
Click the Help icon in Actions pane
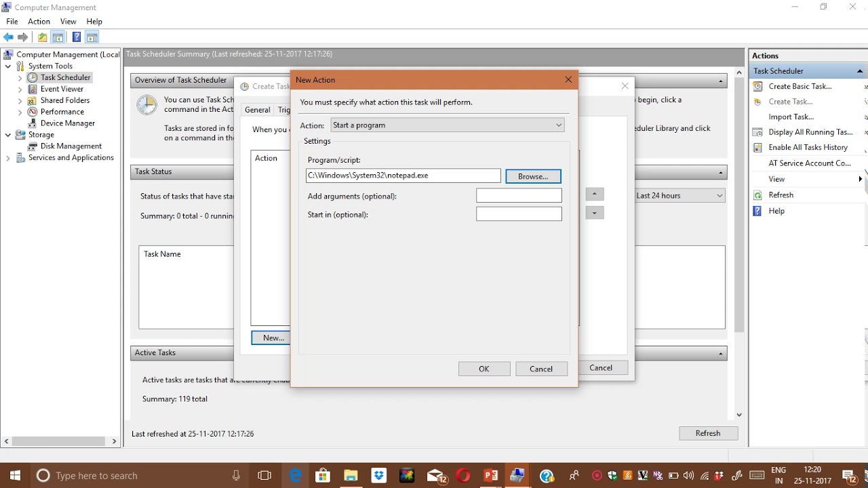758,211
